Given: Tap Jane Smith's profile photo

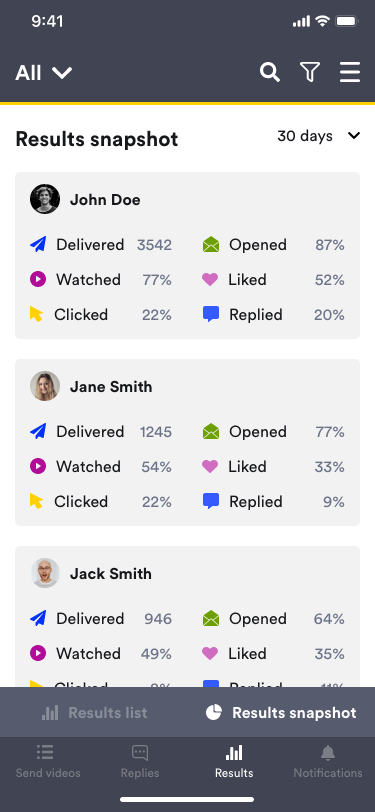Looking at the screenshot, I should pos(45,386).
